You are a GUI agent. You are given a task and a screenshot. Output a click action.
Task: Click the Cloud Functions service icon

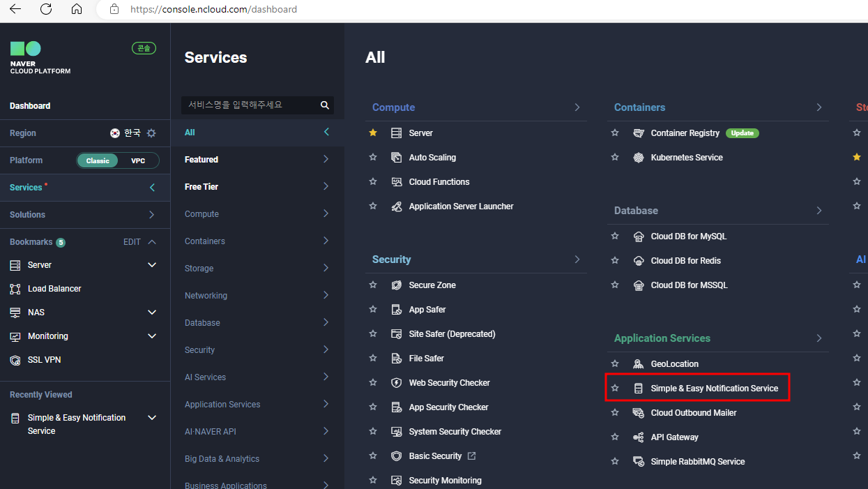[x=397, y=182]
